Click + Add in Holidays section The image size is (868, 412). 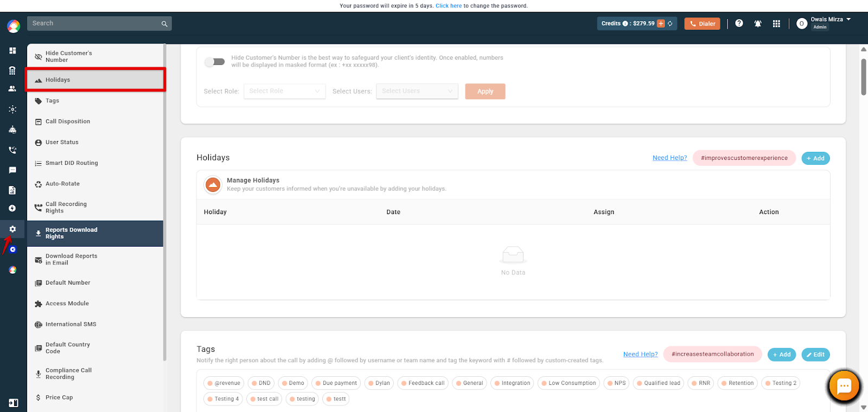[x=815, y=158]
